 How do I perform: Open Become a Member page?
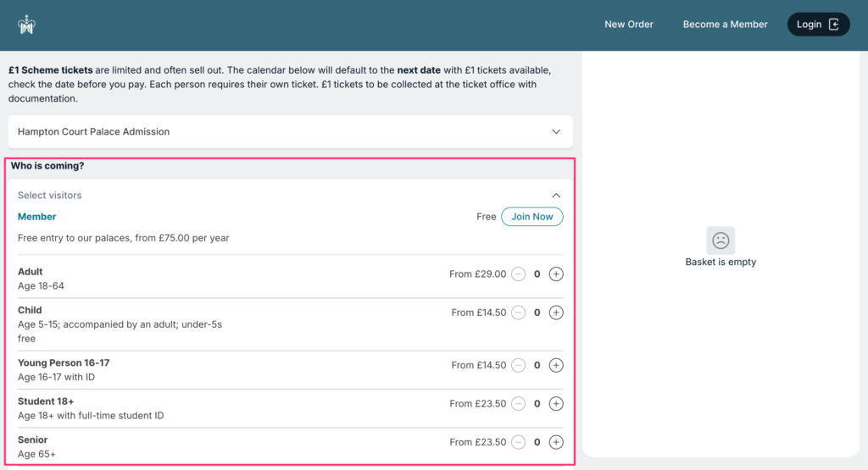pos(725,25)
